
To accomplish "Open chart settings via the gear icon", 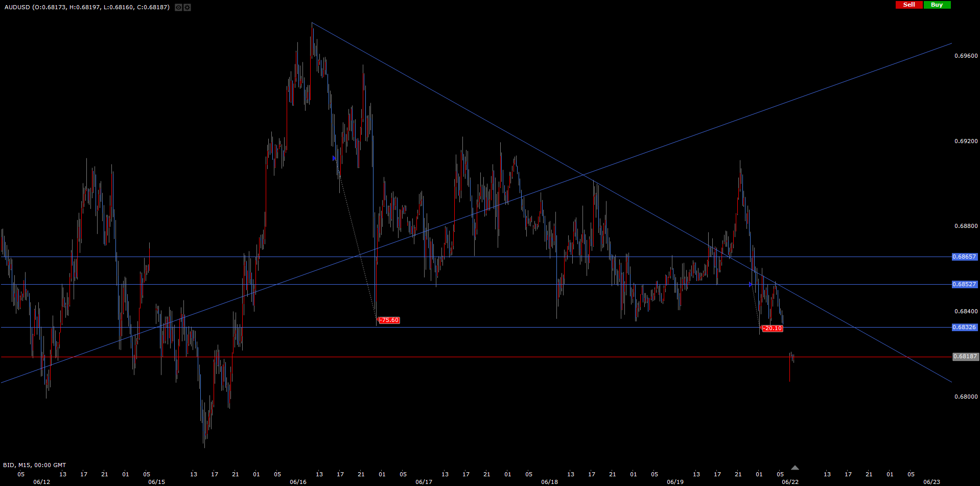I will [x=187, y=7].
